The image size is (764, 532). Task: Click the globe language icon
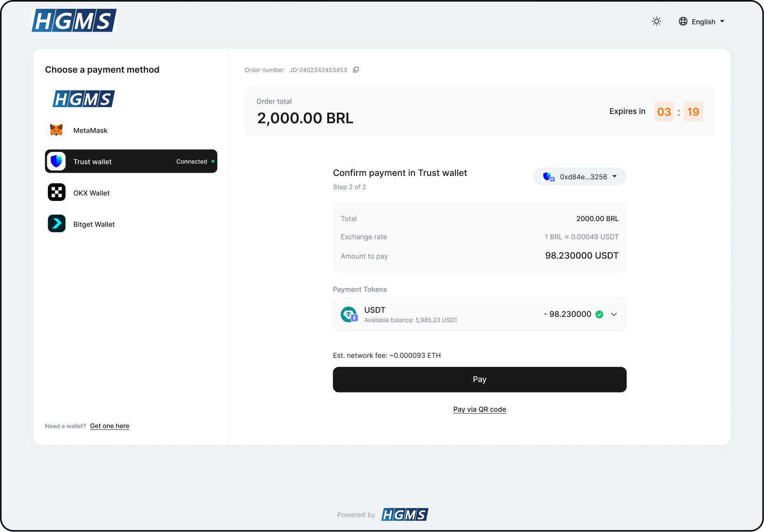[683, 22]
